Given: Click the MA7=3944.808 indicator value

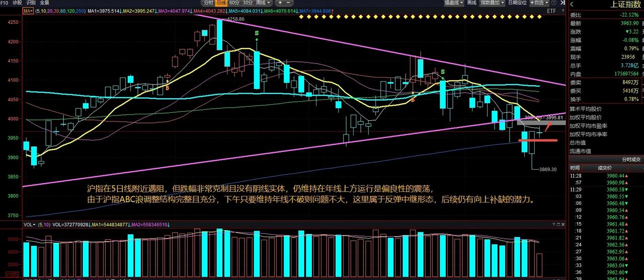Looking at the screenshot, I should pos(315,11).
